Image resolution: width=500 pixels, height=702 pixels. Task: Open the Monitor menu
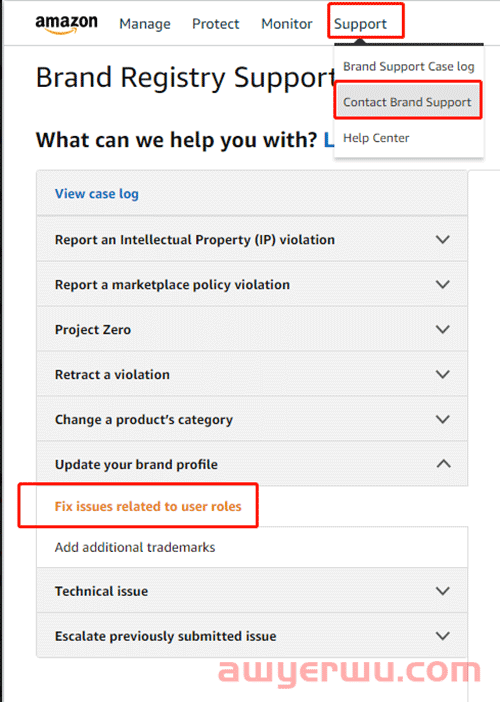[286, 24]
